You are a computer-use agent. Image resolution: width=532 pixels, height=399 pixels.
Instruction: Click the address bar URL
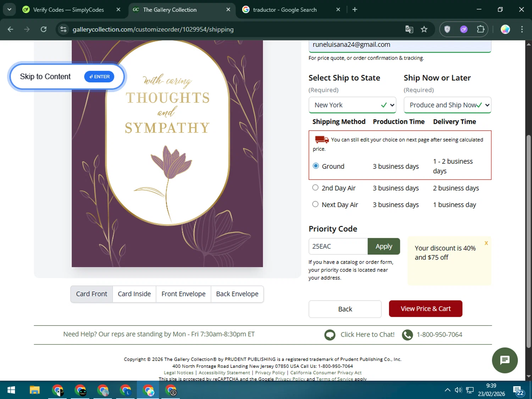pyautogui.click(x=153, y=29)
